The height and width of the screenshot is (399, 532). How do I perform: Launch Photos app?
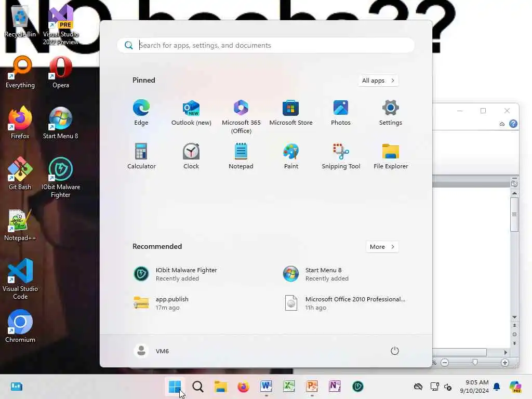[x=341, y=113]
